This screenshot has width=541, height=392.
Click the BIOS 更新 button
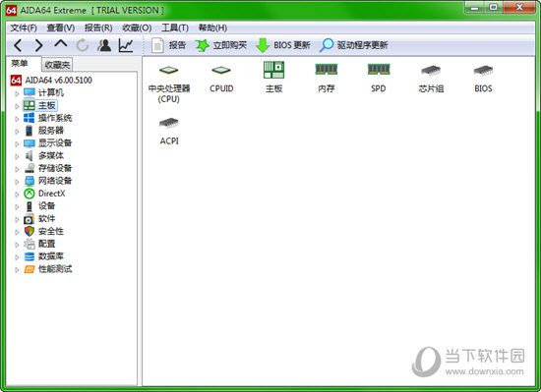point(283,45)
